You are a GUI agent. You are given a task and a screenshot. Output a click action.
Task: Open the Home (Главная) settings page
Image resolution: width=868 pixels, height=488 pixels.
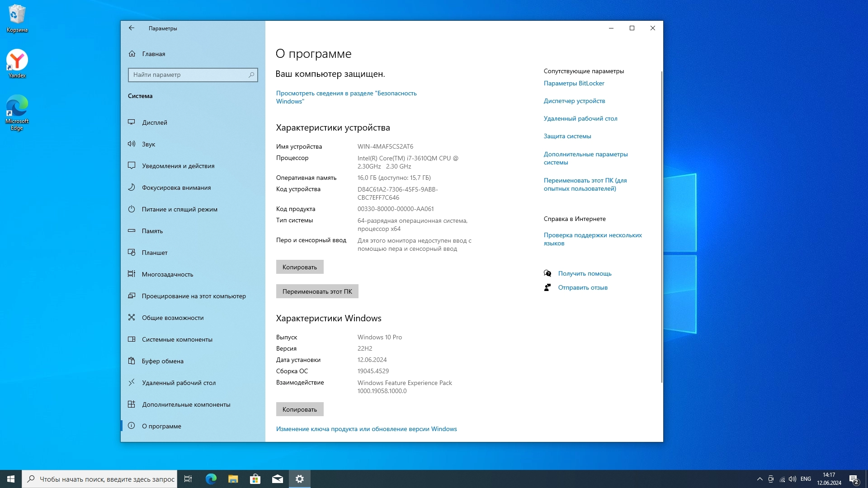153,54
